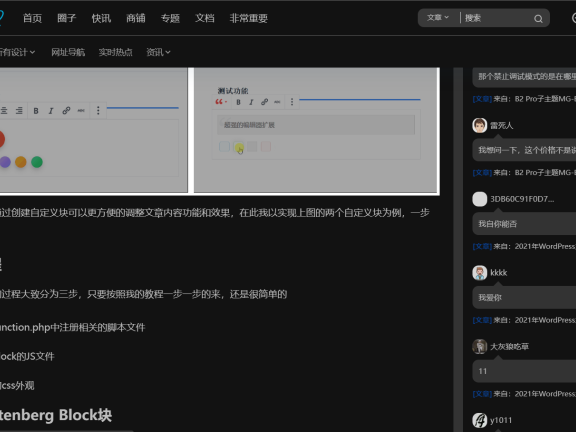Navigate to 专题

(x=170, y=18)
